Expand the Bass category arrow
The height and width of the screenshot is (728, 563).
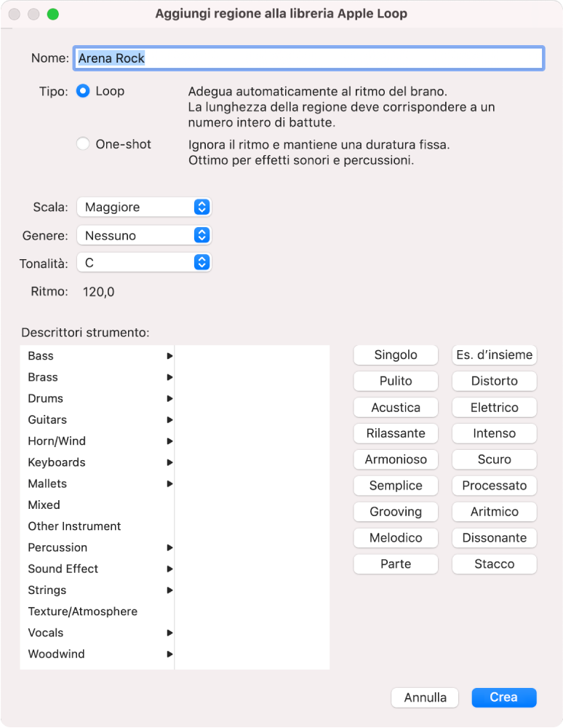tap(169, 356)
